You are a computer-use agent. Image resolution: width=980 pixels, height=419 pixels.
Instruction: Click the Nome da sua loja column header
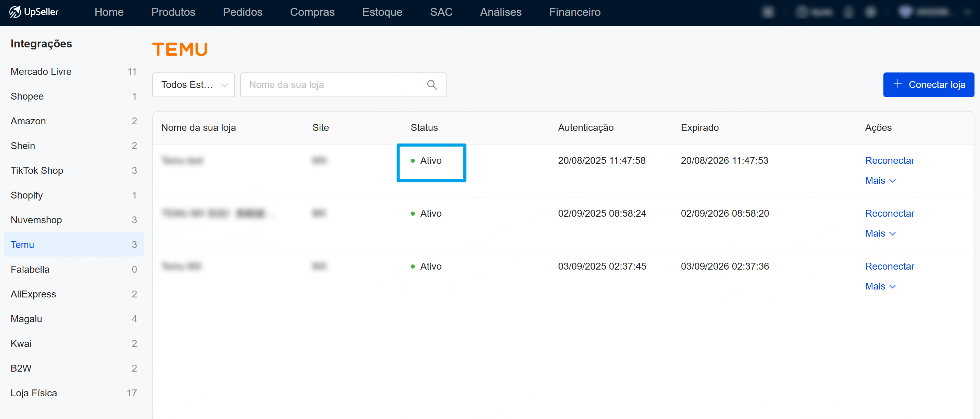198,128
